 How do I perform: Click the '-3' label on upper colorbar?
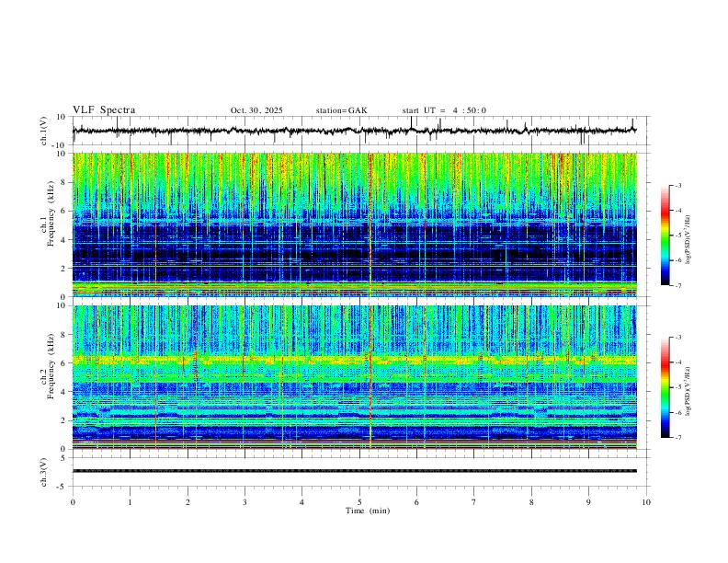pyautogui.click(x=678, y=185)
